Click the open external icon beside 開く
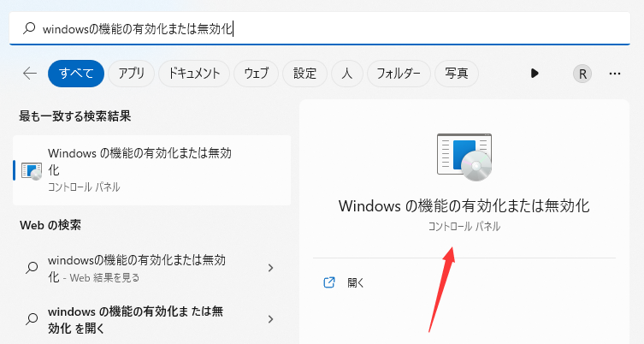The height and width of the screenshot is (344, 644). point(329,282)
